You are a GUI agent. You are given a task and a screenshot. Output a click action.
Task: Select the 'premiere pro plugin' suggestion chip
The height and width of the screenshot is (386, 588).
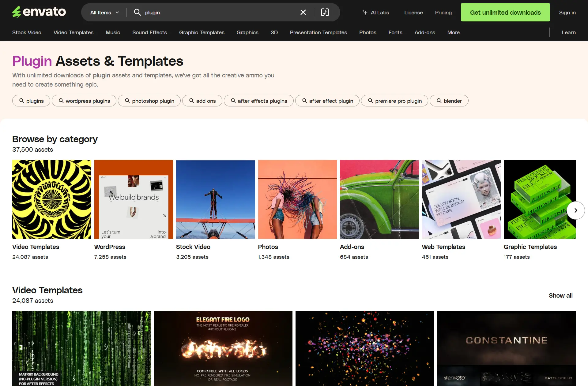point(394,101)
